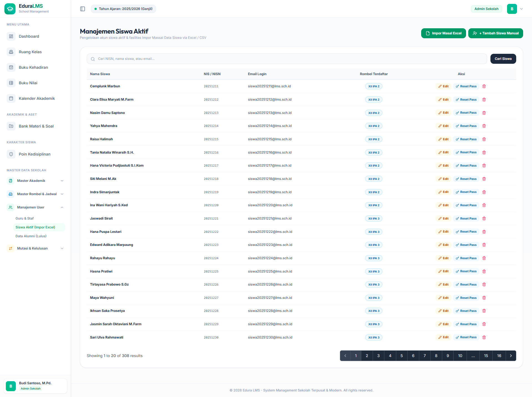The width and height of the screenshot is (532, 397).
Task: Open Tahun Ajaran 2025/2026 selector
Action: click(x=123, y=9)
